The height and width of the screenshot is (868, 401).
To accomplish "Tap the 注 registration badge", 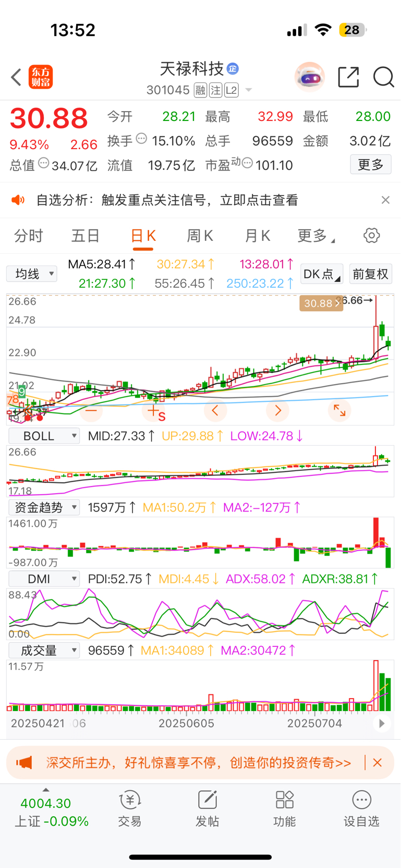I will (x=215, y=90).
